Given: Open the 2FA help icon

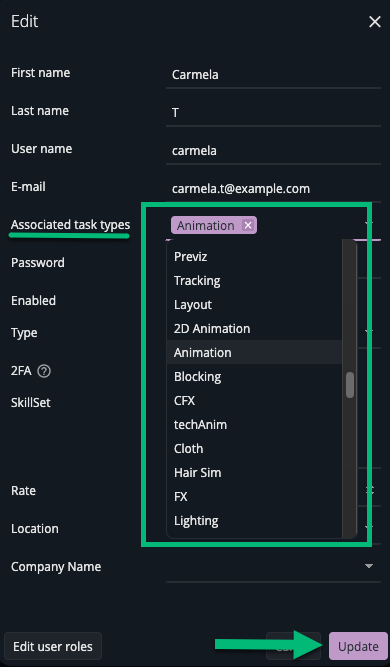Looking at the screenshot, I should [x=44, y=371].
